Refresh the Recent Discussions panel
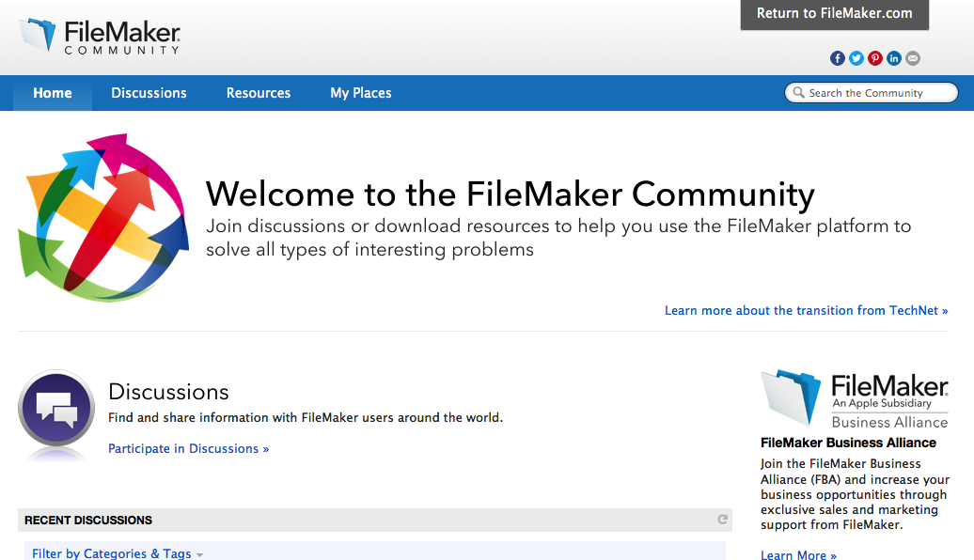This screenshot has width=974, height=560. tap(722, 520)
